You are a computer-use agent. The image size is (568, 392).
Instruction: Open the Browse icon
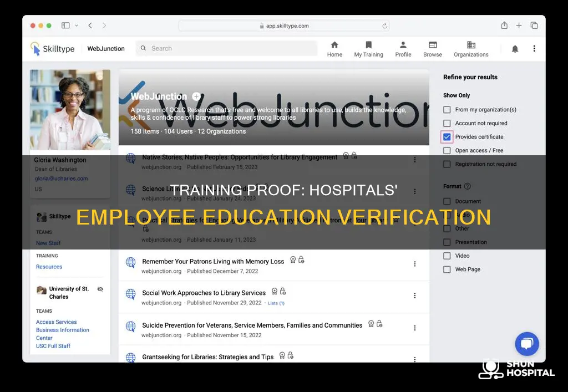433,45
